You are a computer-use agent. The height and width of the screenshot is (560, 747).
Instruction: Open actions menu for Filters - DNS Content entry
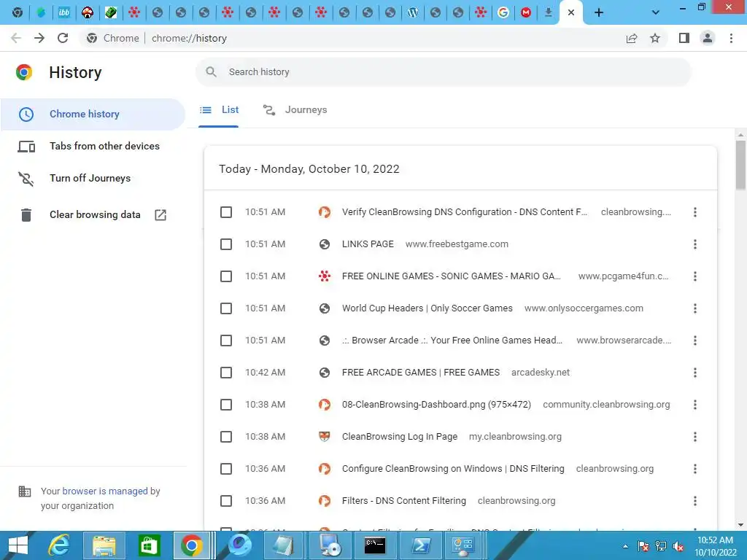(695, 501)
